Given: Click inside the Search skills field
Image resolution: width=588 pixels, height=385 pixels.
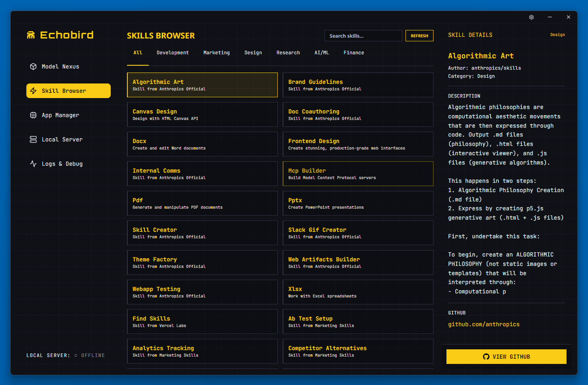Looking at the screenshot, I should (363, 36).
